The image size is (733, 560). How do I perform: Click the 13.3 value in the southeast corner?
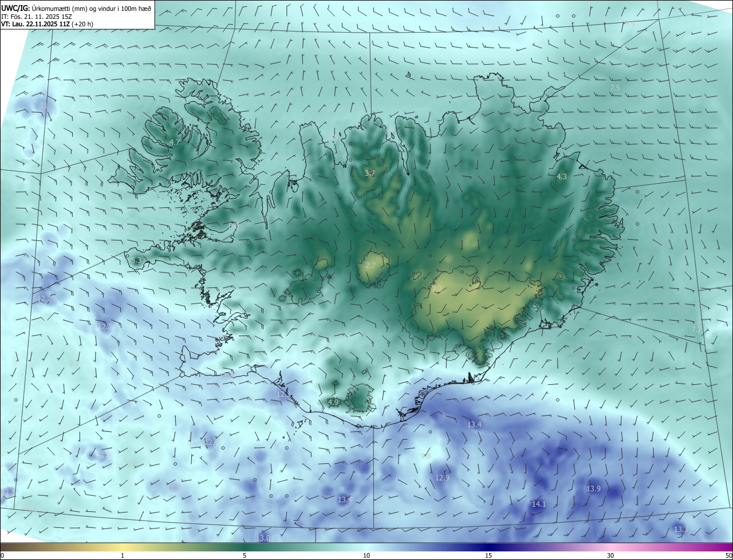click(680, 530)
